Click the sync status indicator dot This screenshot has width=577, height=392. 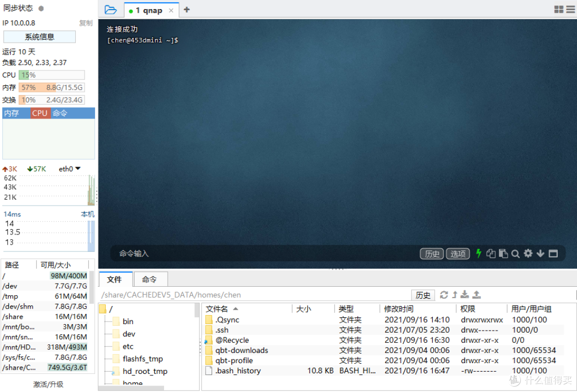pyautogui.click(x=41, y=8)
